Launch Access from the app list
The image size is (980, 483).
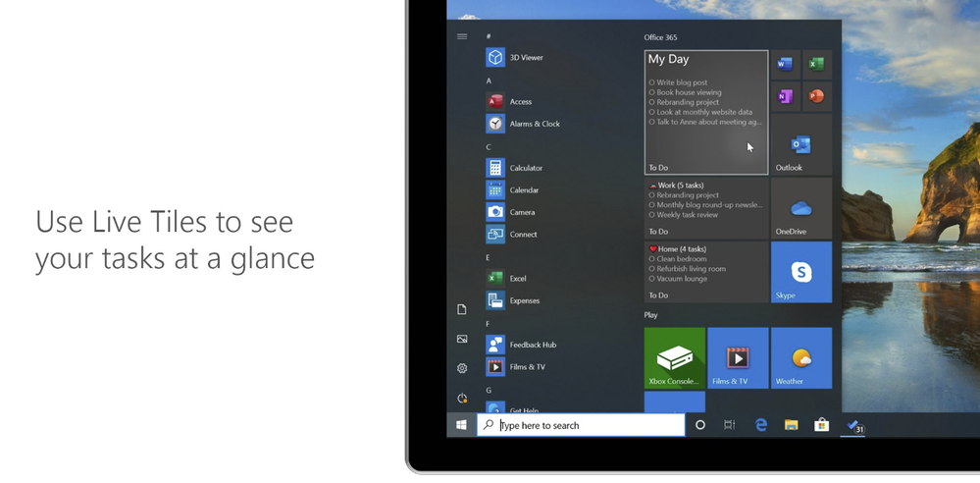coord(509,101)
